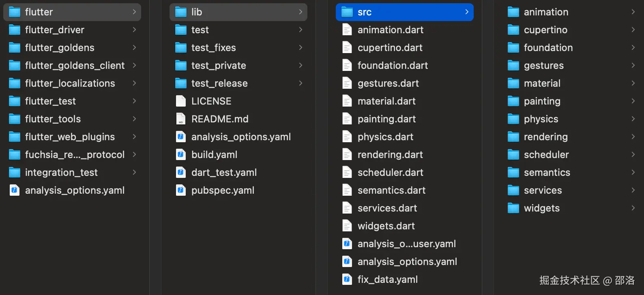Expand the material folder chevron
644x295 pixels.
(633, 83)
